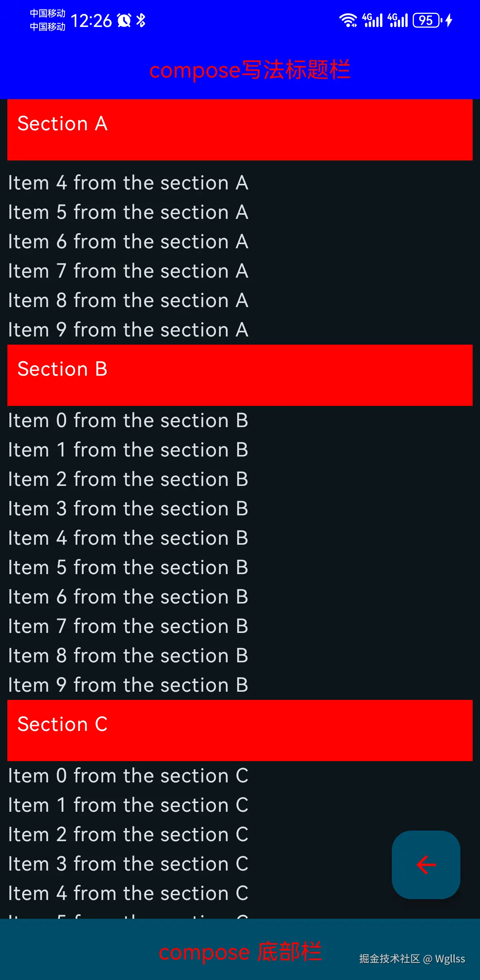This screenshot has height=980, width=480.
Task: Tap the charging lightning bolt icon
Action: click(x=449, y=20)
